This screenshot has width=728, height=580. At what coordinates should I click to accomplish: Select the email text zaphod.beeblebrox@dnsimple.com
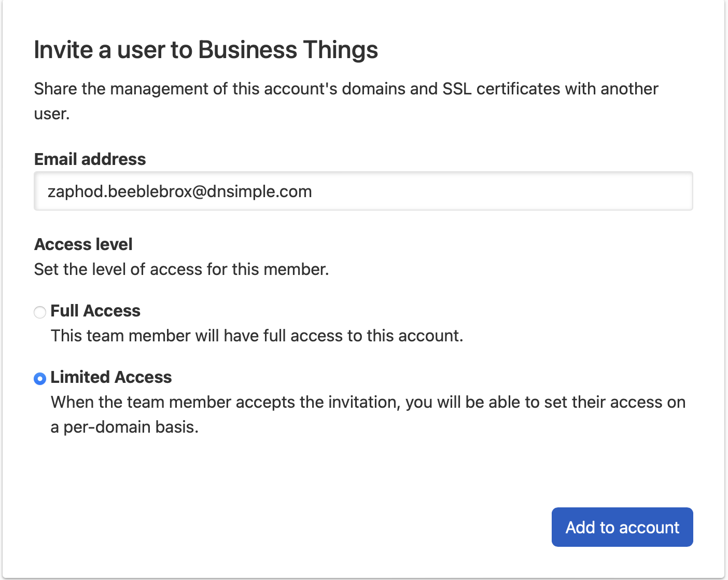pyautogui.click(x=180, y=191)
